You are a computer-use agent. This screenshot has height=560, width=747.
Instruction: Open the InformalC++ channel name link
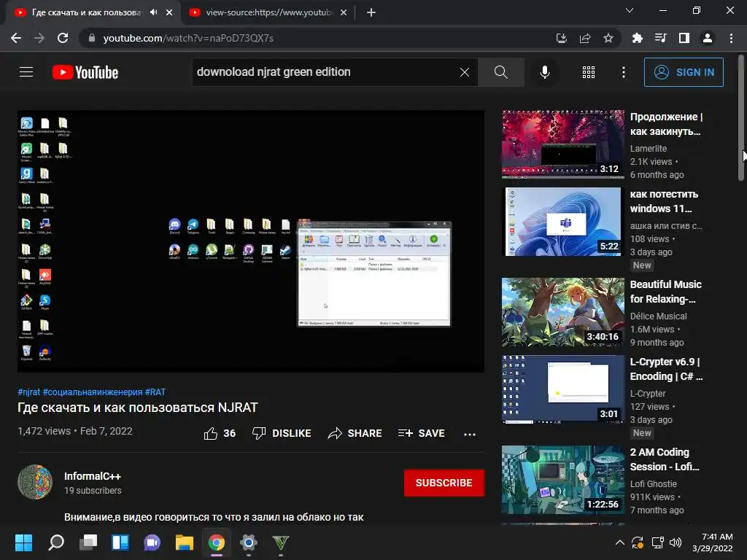[93, 476]
